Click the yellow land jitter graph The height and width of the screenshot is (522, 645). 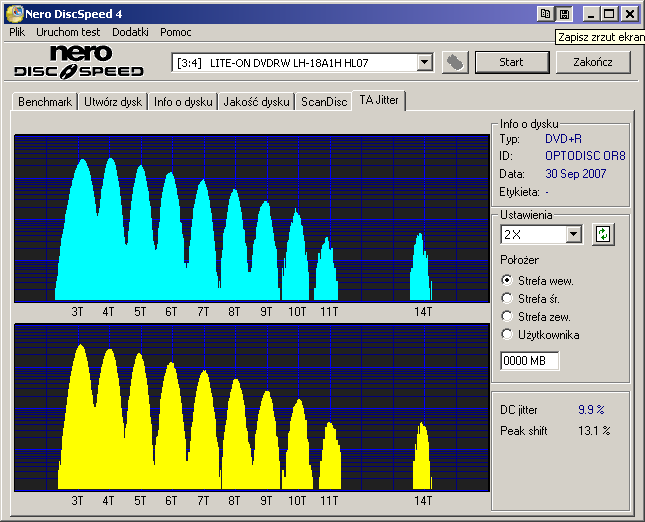pos(252,408)
